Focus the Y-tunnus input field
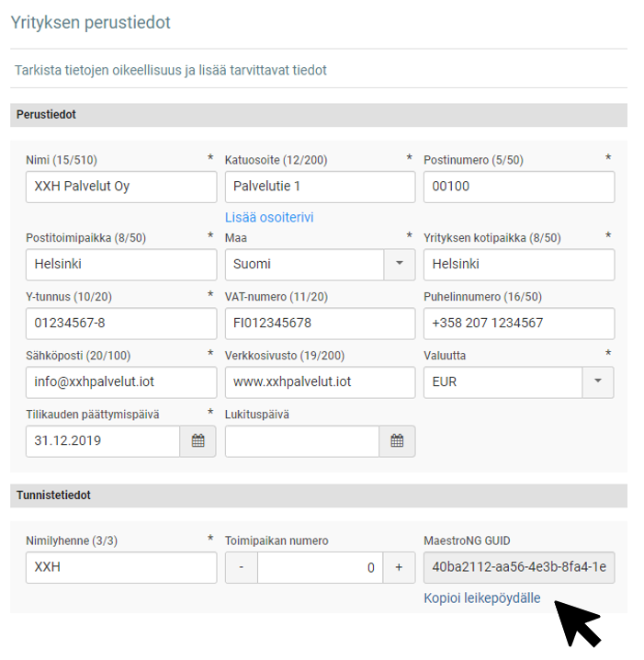The height and width of the screenshot is (660, 644). pyautogui.click(x=121, y=324)
